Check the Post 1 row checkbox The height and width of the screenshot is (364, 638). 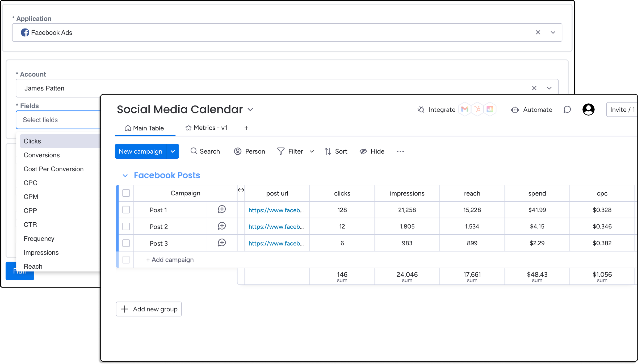[x=126, y=210]
